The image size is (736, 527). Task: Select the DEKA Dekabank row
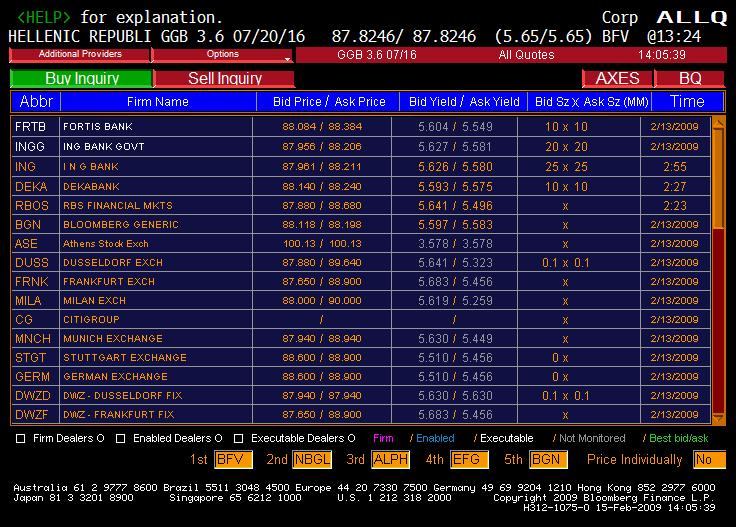361,186
